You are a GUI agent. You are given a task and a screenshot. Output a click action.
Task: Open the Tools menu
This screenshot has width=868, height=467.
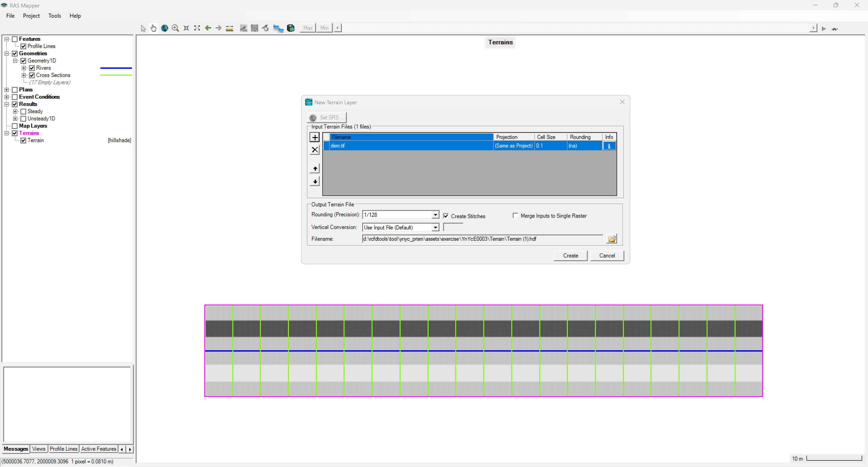(54, 16)
